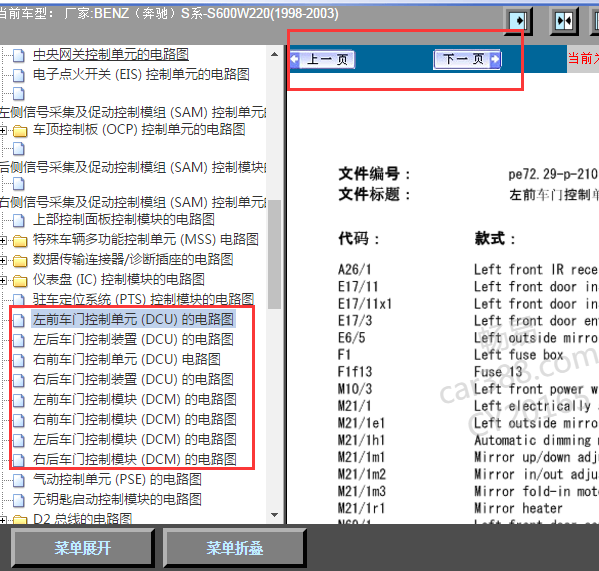The height and width of the screenshot is (571, 599).
Task: Select 驻车定位系统 (PTS) 控制模块的电路图
Action: click(143, 299)
